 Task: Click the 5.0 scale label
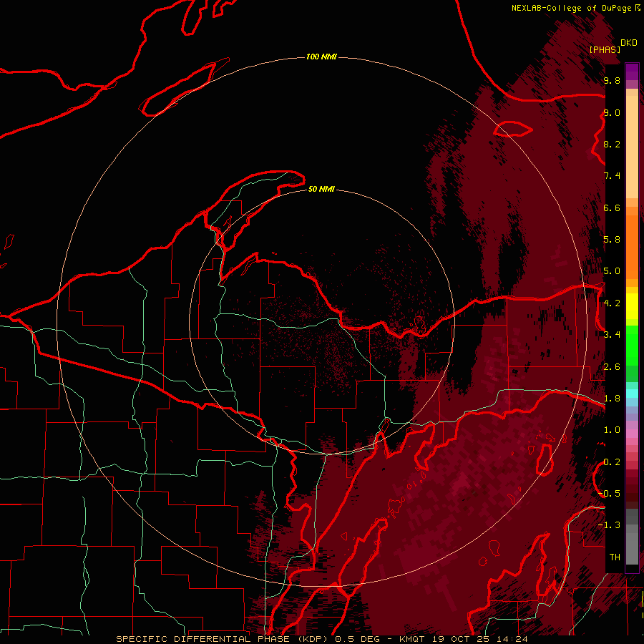pos(612,271)
